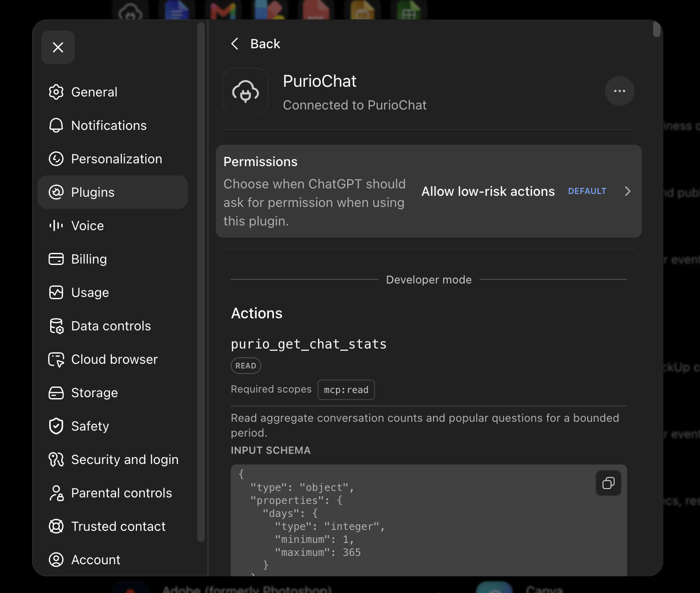
Task: Click the input schema JSON code block
Action: pyautogui.click(x=429, y=521)
